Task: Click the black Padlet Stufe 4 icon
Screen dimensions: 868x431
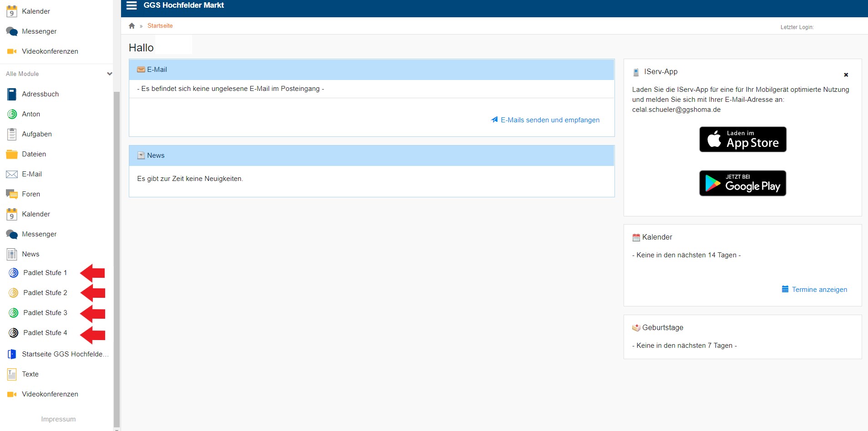Action: click(14, 333)
